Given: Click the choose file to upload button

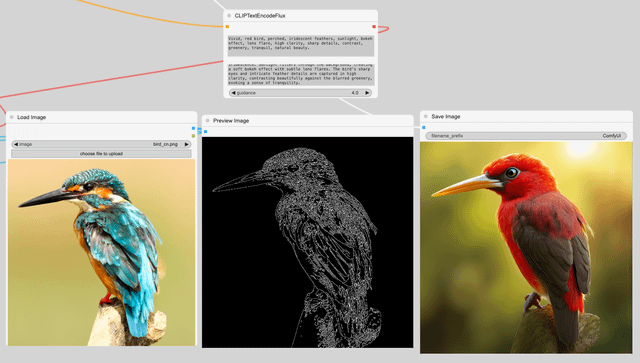Looking at the screenshot, I should pos(101,154).
